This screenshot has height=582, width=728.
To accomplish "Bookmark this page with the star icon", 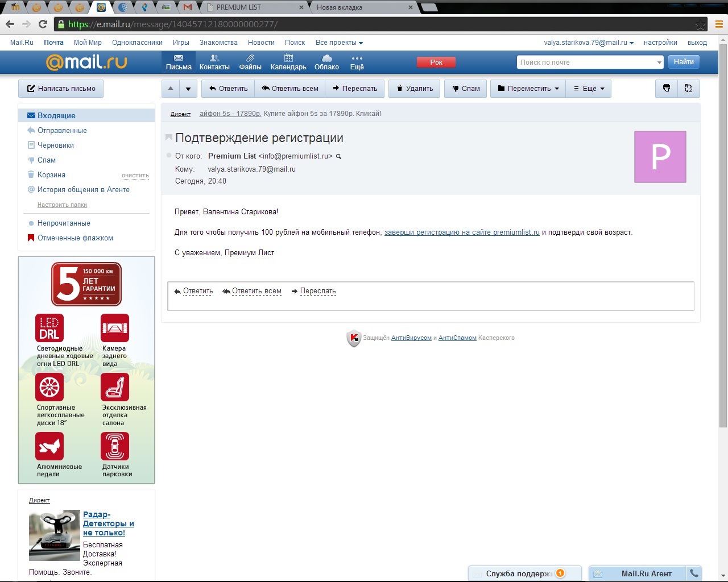I will (701, 24).
